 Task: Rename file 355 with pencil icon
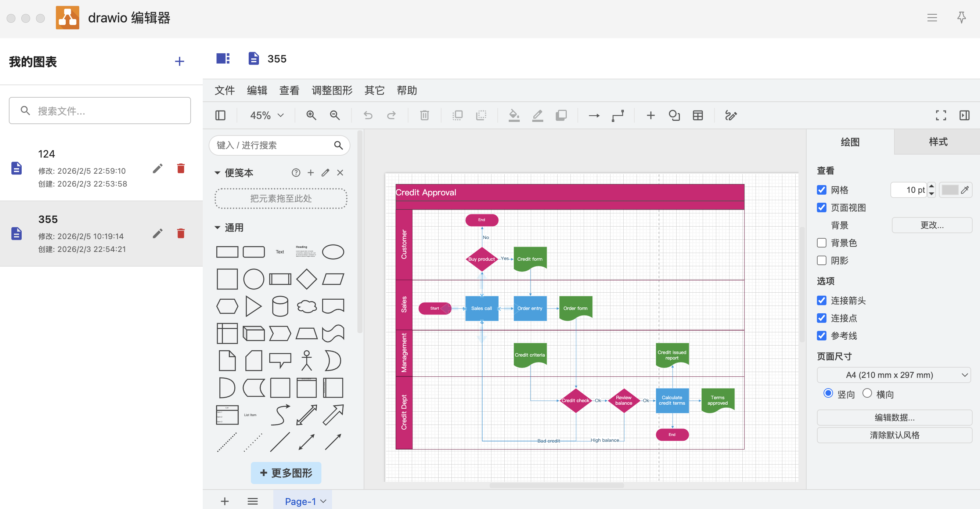click(x=158, y=233)
